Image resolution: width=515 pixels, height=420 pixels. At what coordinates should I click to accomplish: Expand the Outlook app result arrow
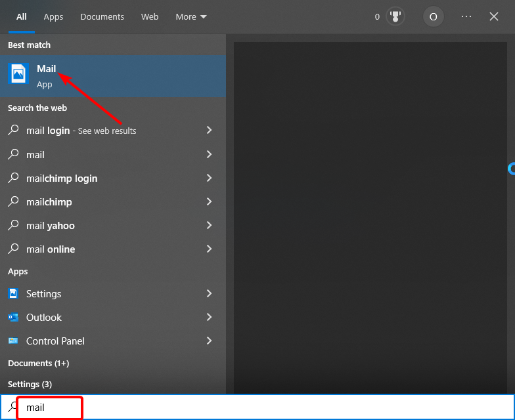[209, 317]
